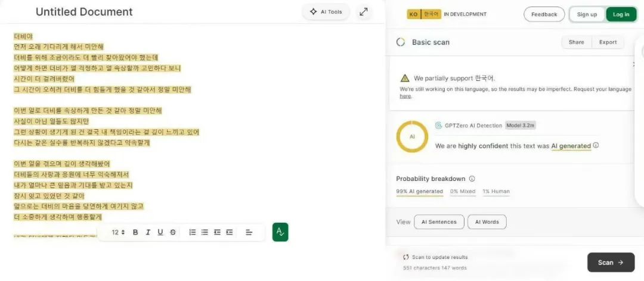Open the AI Tools button
The image size is (644, 281).
(326, 12)
